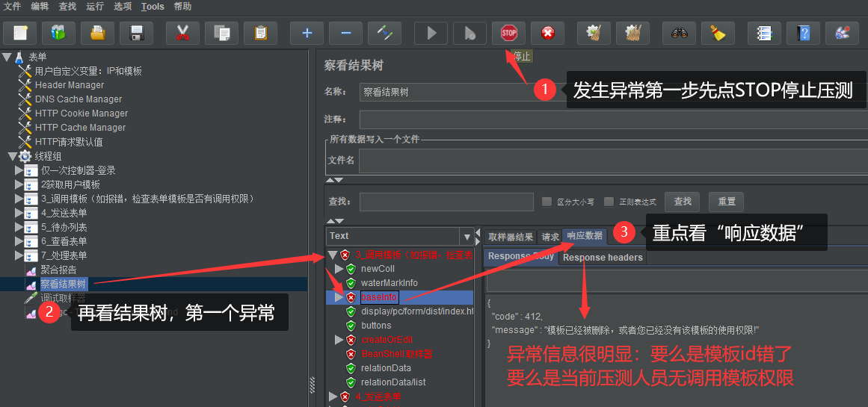Click the 查找 search button
Screen dimensions: 868x407
click(682, 202)
